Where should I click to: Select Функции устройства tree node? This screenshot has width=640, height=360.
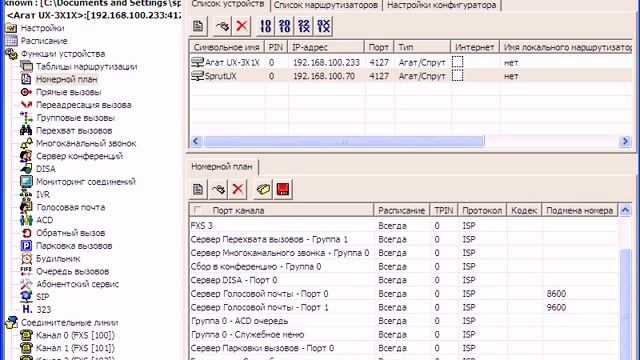[x=63, y=54]
